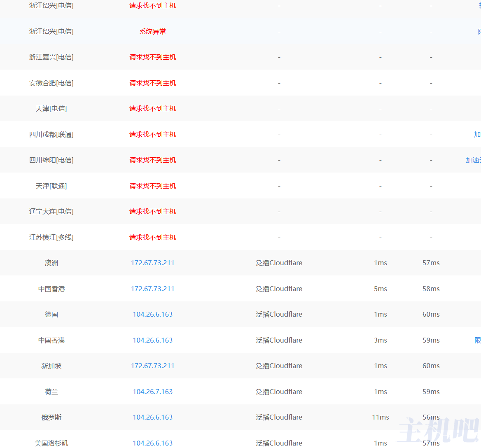The image size is (481, 448).
Task: Open IP 172.67.73.211 in the 新加坡 row
Action: 152,366
